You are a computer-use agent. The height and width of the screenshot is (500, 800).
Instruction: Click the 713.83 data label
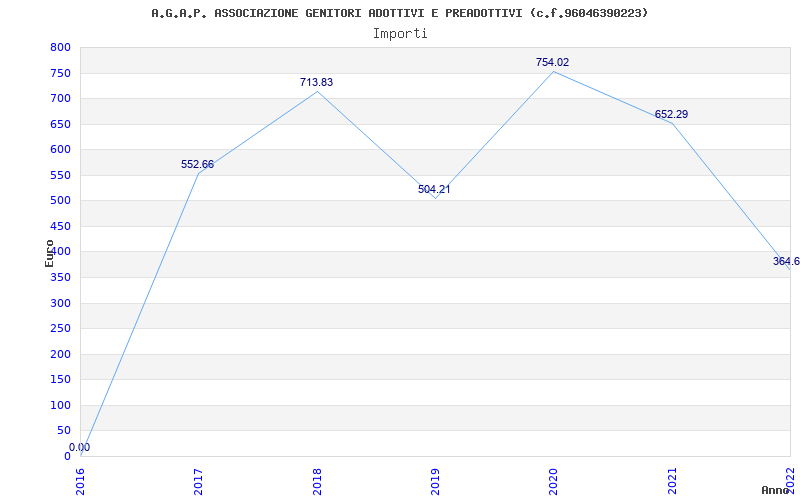[316, 82]
